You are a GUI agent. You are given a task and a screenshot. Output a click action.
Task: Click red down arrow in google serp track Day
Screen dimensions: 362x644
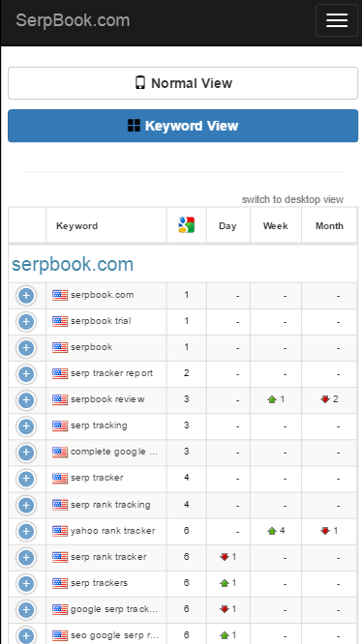(225, 609)
